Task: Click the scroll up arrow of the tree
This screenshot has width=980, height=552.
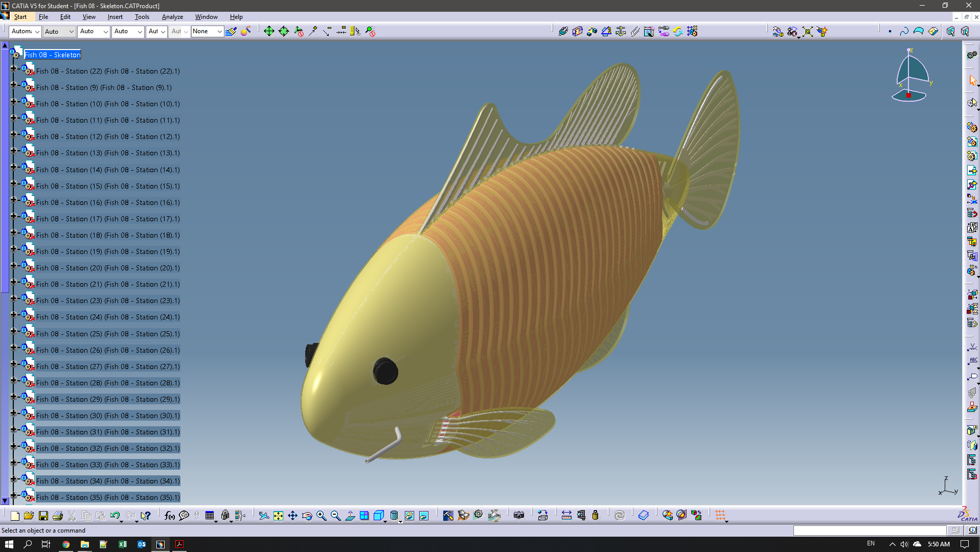Action: [5, 45]
